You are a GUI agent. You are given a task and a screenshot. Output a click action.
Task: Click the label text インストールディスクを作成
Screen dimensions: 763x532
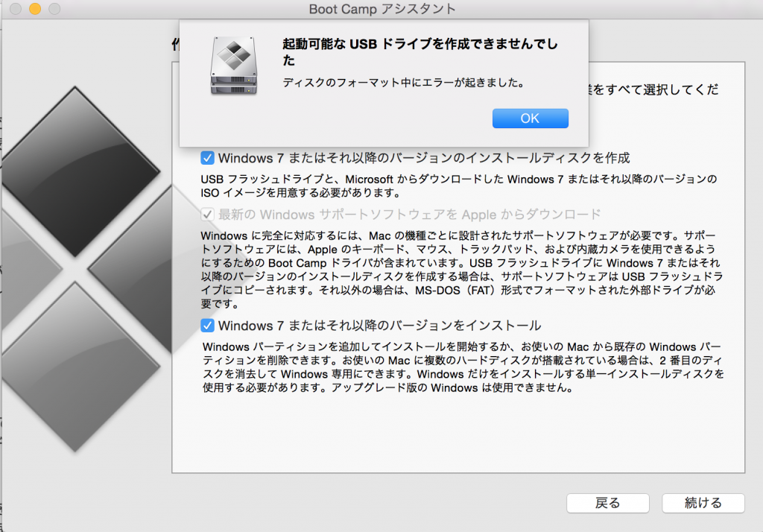548,158
